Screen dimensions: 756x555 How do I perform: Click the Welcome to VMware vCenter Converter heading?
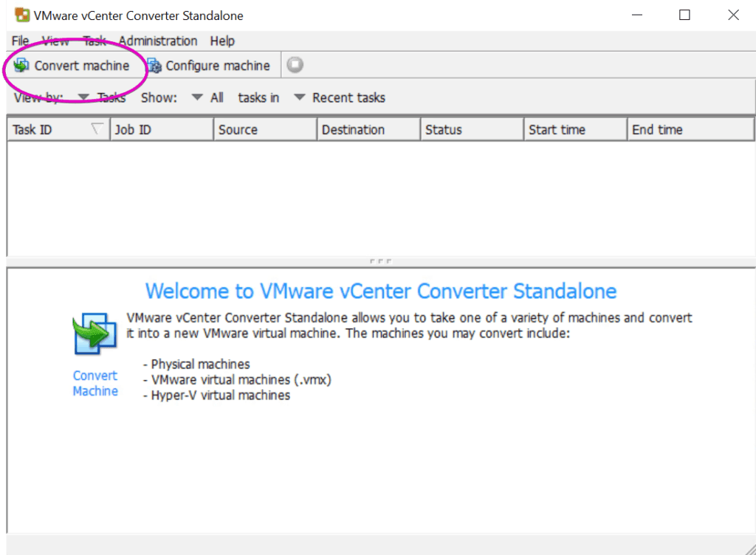pos(381,291)
